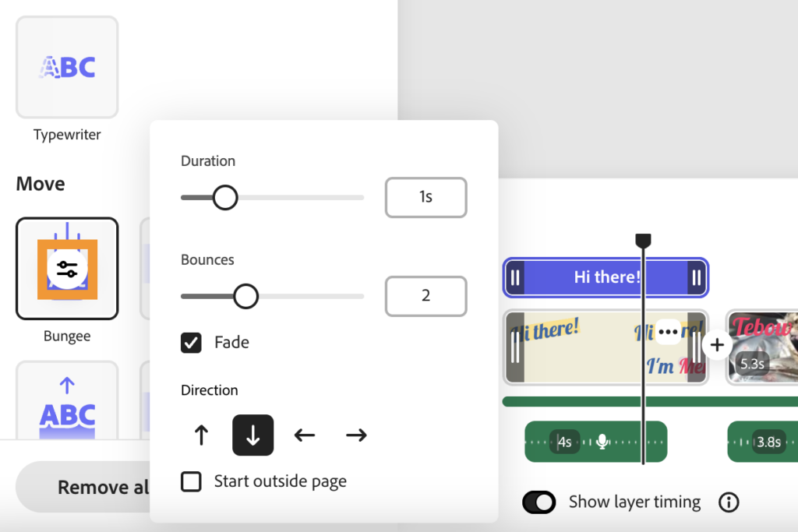This screenshot has width=798, height=532.
Task: Click the plus icon to add scene
Action: click(x=717, y=345)
